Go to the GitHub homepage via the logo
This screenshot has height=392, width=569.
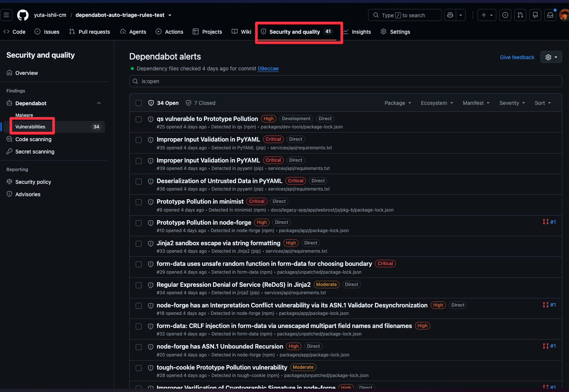[x=23, y=15]
